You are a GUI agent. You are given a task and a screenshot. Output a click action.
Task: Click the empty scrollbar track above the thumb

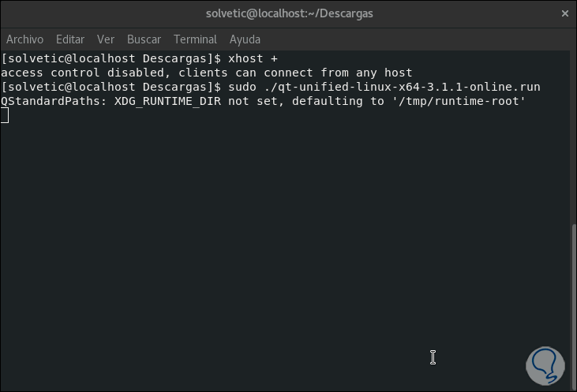573,134
